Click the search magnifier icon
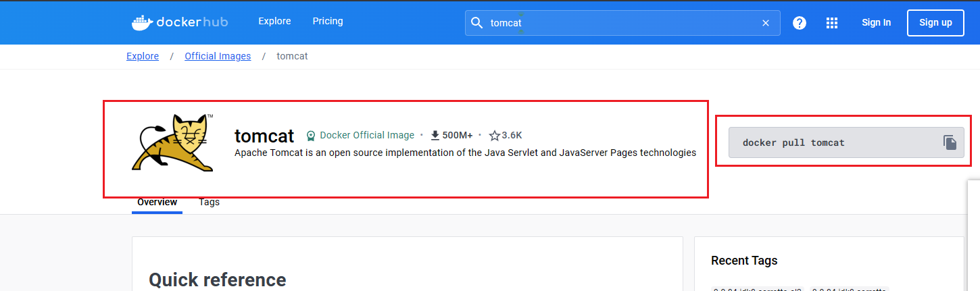The width and height of the screenshot is (980, 291). tap(477, 23)
